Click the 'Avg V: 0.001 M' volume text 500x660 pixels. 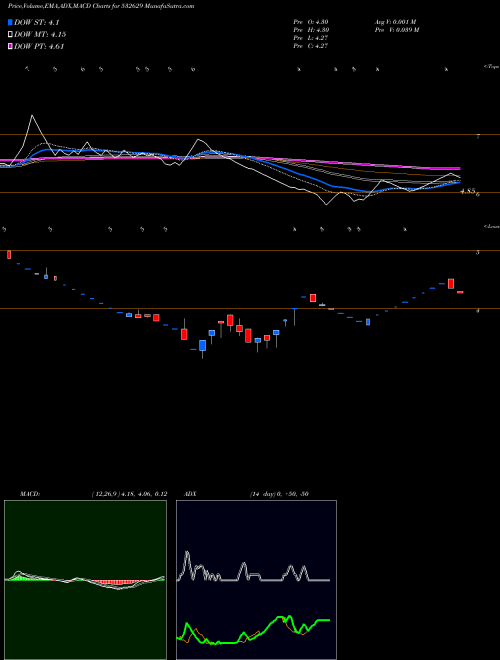(x=395, y=22)
